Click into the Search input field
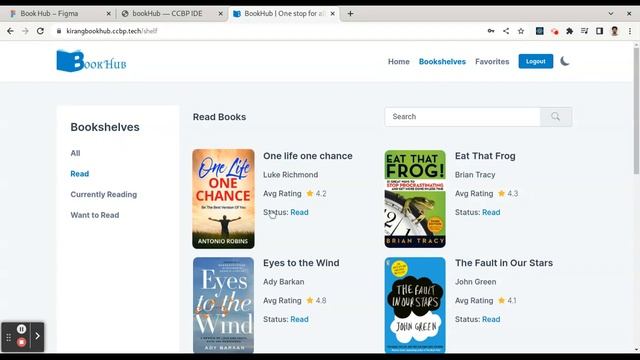Viewport: 640px width, 360px height. pos(462,117)
